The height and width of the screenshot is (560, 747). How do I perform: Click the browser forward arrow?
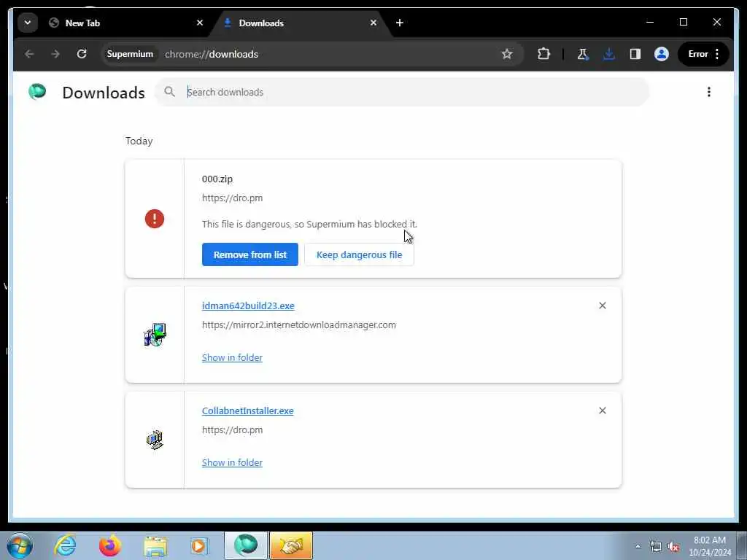pos(55,54)
